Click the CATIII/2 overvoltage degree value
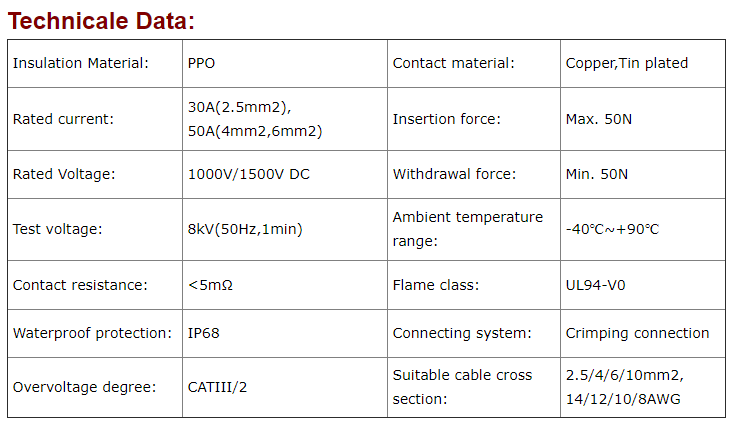The height and width of the screenshot is (429, 740). coord(220,387)
